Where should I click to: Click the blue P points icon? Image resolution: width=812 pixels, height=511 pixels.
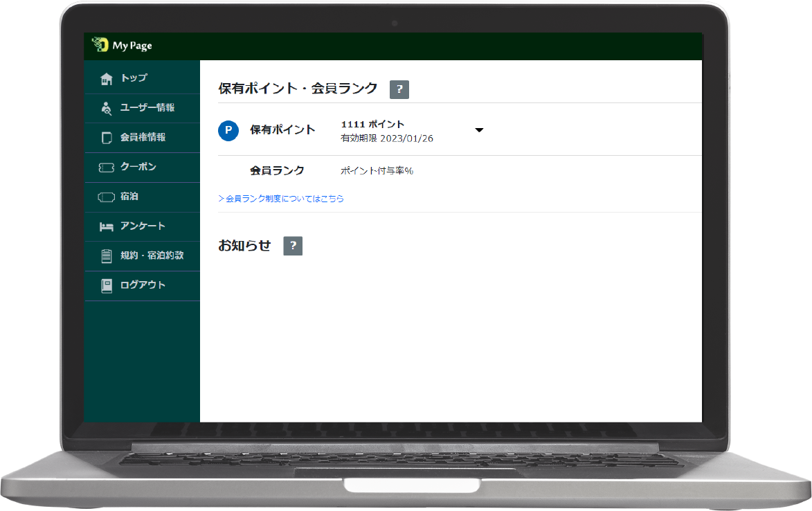pyautogui.click(x=228, y=130)
